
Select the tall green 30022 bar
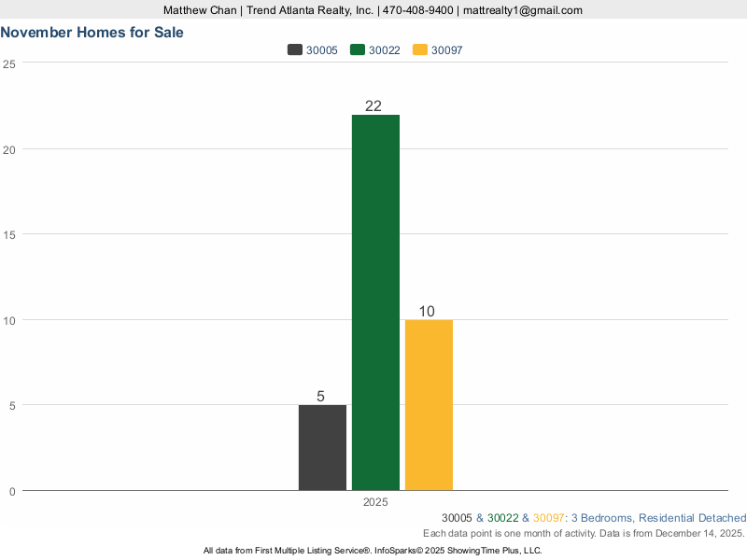tap(375, 302)
